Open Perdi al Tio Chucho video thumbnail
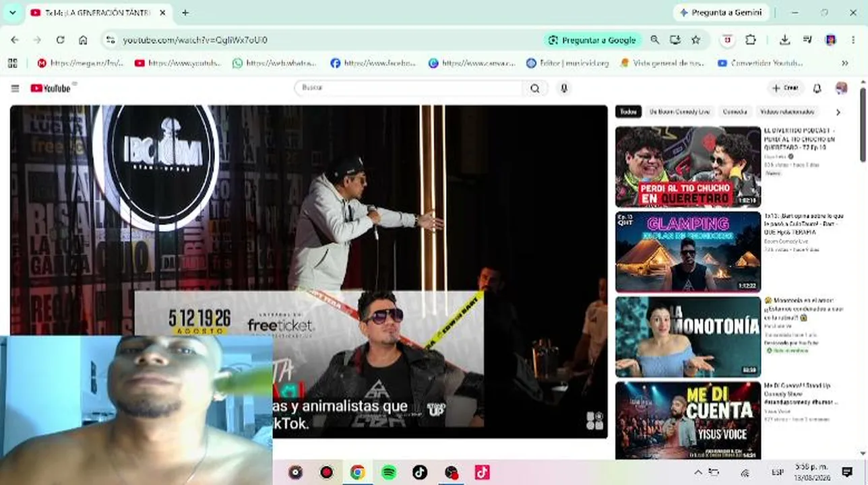 tap(688, 167)
